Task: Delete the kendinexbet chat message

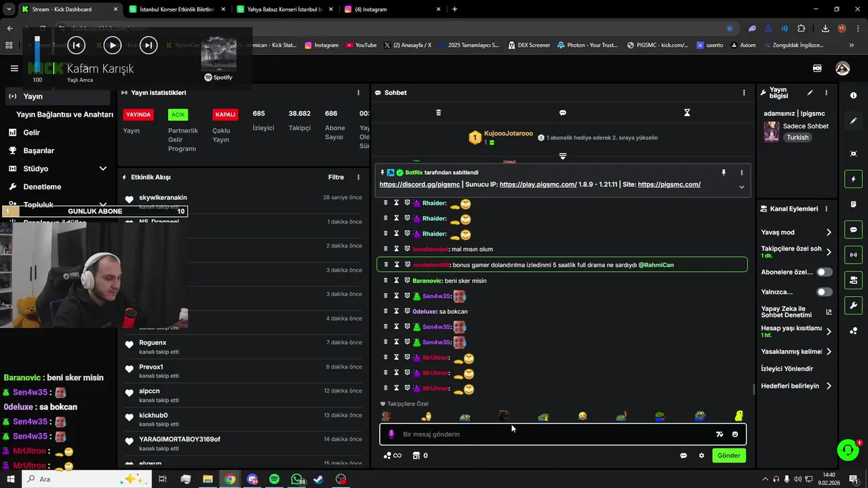Action: 386,249
